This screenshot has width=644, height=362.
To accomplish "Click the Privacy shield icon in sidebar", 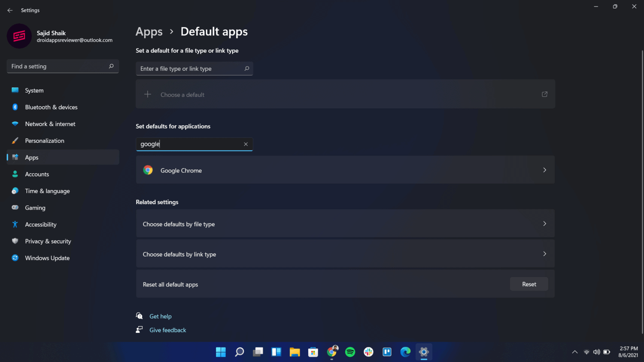I will (x=15, y=241).
